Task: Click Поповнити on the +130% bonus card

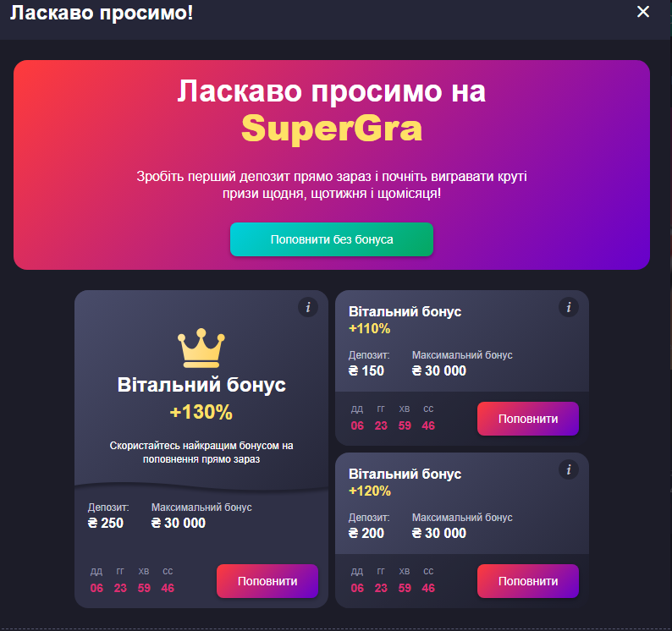Action: 267,581
